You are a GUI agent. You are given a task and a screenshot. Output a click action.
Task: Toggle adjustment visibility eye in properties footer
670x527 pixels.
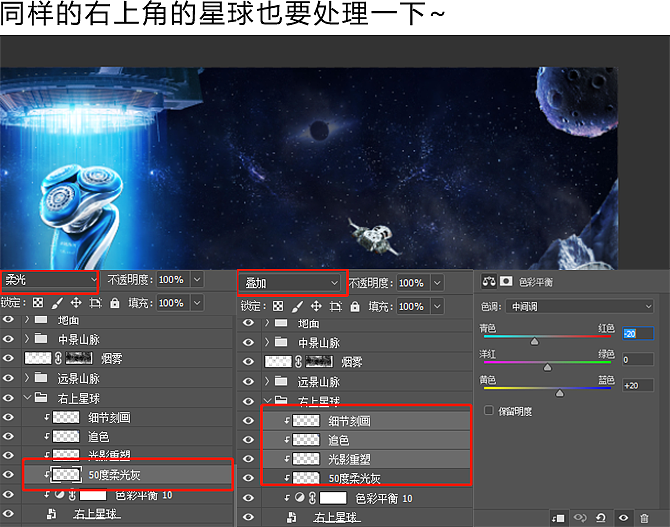click(x=623, y=518)
